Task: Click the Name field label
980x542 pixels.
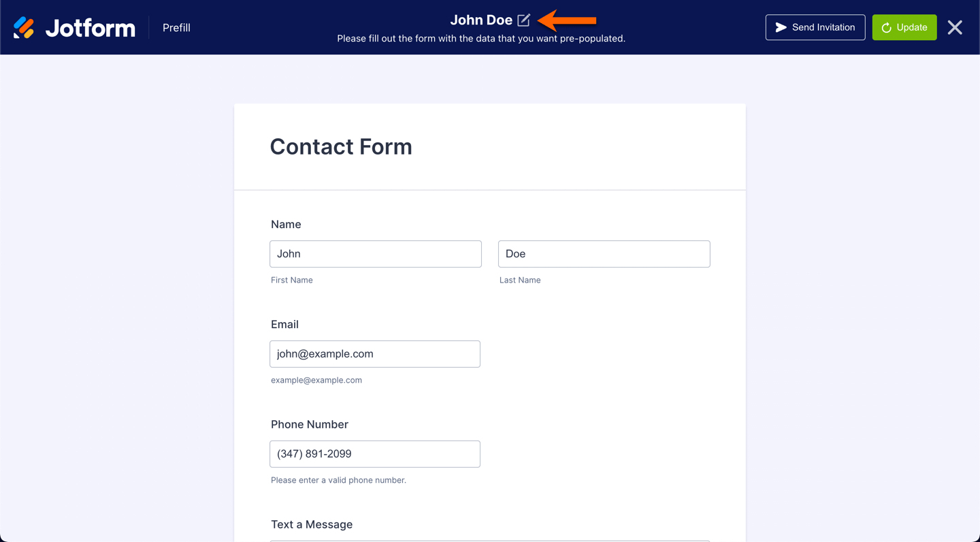Action: coord(286,224)
